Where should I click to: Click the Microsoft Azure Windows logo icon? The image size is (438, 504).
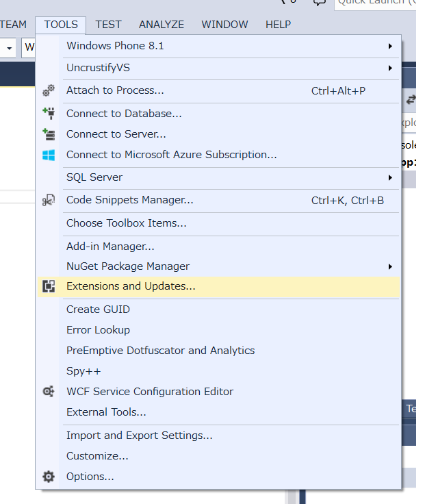coord(49,155)
